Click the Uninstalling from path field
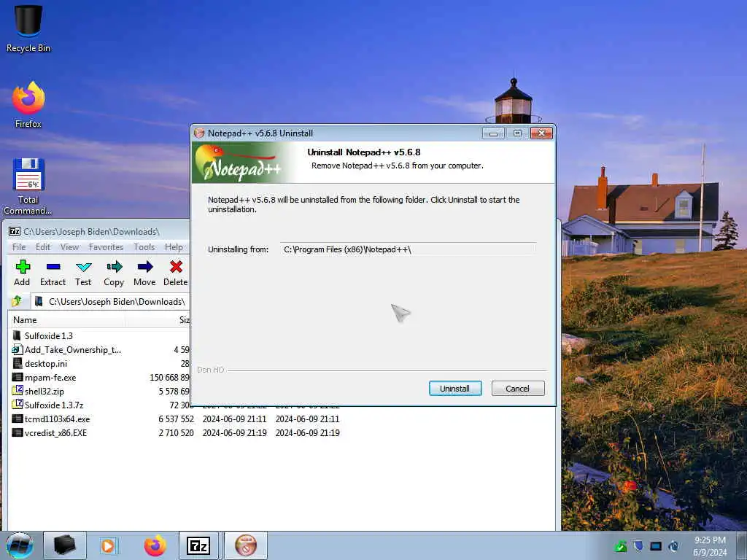Screen dimensions: 747x560 click(x=409, y=249)
